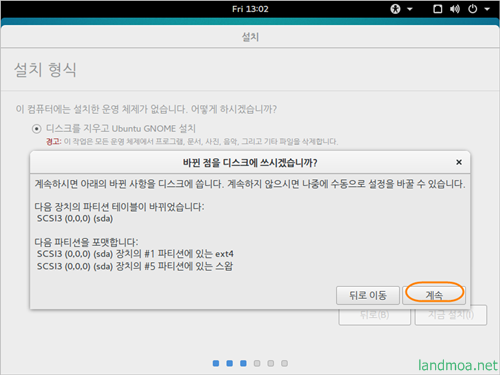This screenshot has width=500, height=375.
Task: Click the 뒤로 이동 (Go Back) button
Action: pos(368,295)
